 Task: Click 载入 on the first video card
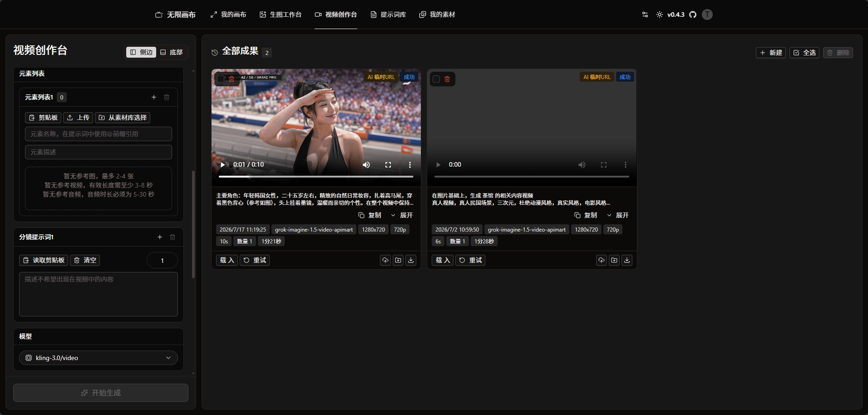[x=227, y=260]
